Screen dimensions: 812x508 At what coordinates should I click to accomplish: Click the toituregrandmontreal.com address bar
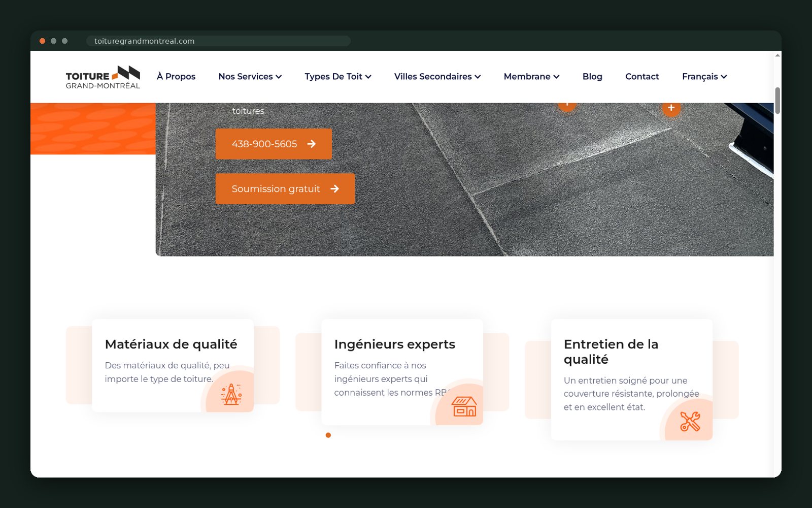[x=218, y=41]
